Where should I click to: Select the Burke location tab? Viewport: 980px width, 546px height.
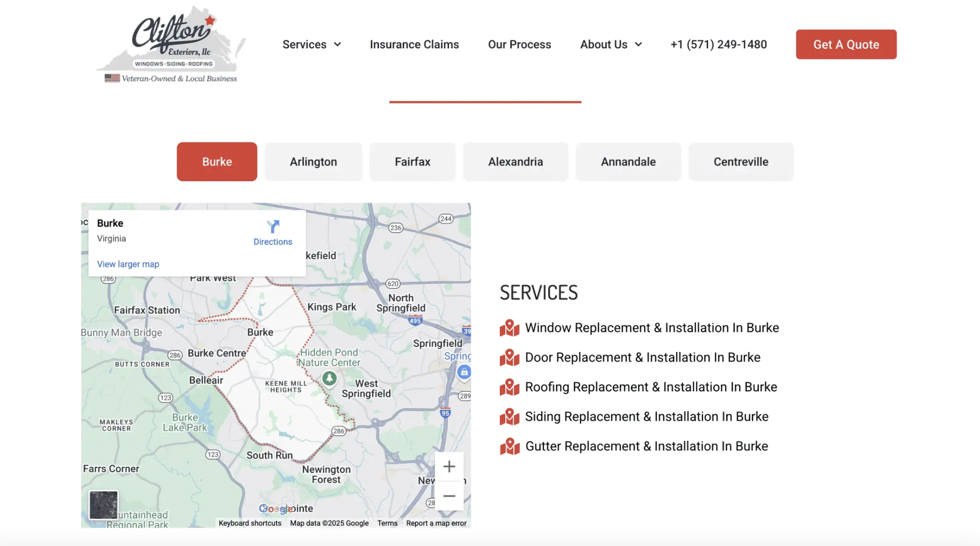[217, 161]
